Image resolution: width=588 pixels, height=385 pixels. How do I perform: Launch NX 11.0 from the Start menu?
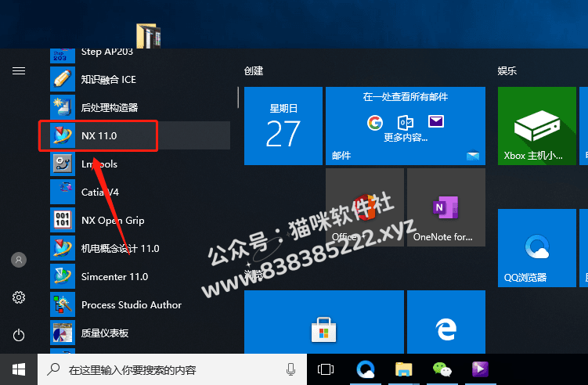click(x=140, y=135)
